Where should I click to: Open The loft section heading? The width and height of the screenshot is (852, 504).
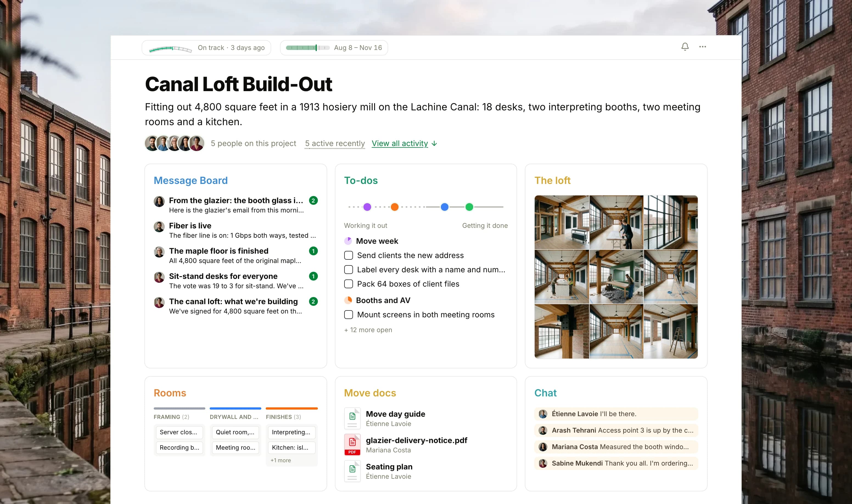pos(553,180)
